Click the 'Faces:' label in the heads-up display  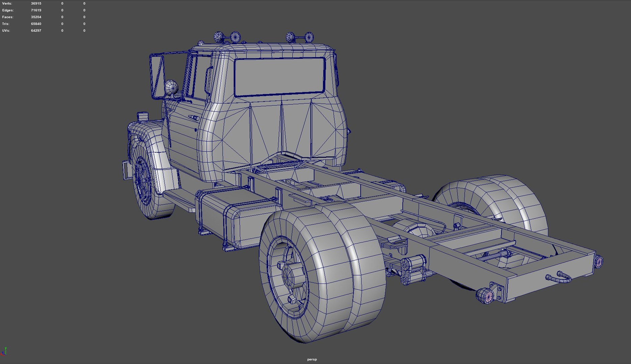(8, 17)
